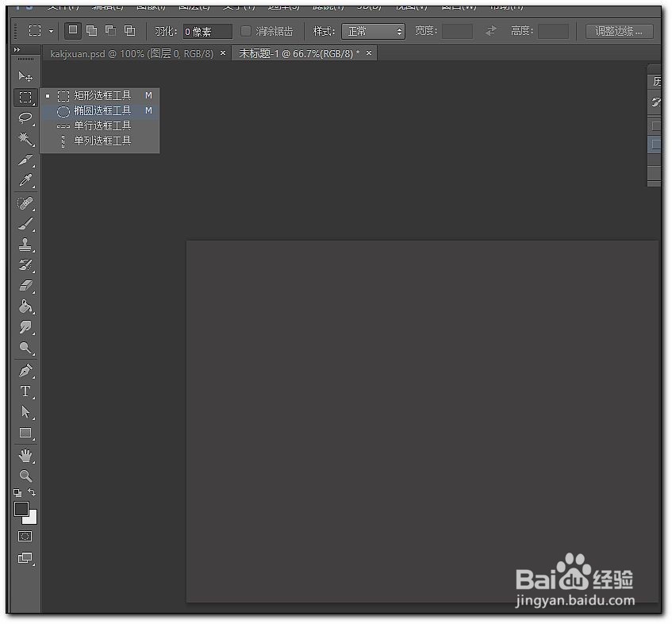This screenshot has width=672, height=624.
Task: Click 调整边缘 refine edge button
Action: click(x=620, y=31)
